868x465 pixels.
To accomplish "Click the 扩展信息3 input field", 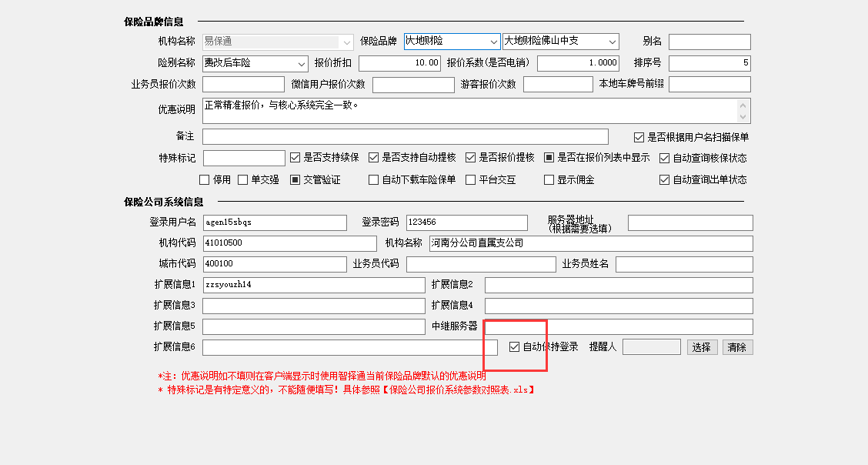I will point(314,306).
